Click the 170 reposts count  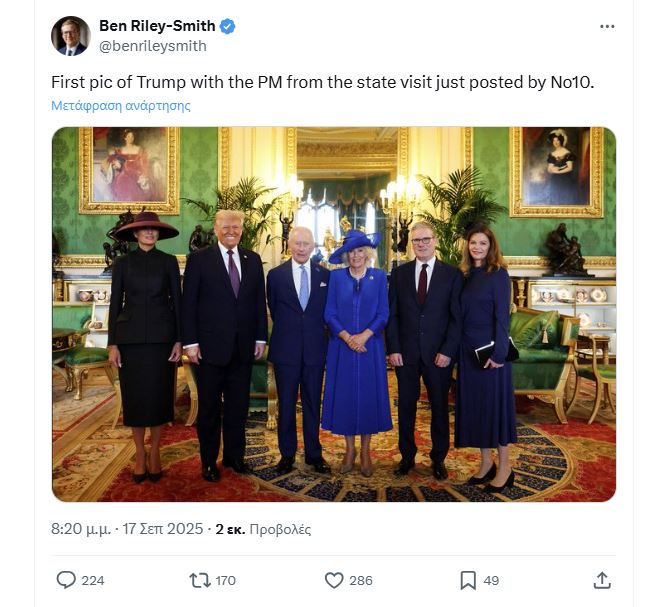tap(225, 580)
